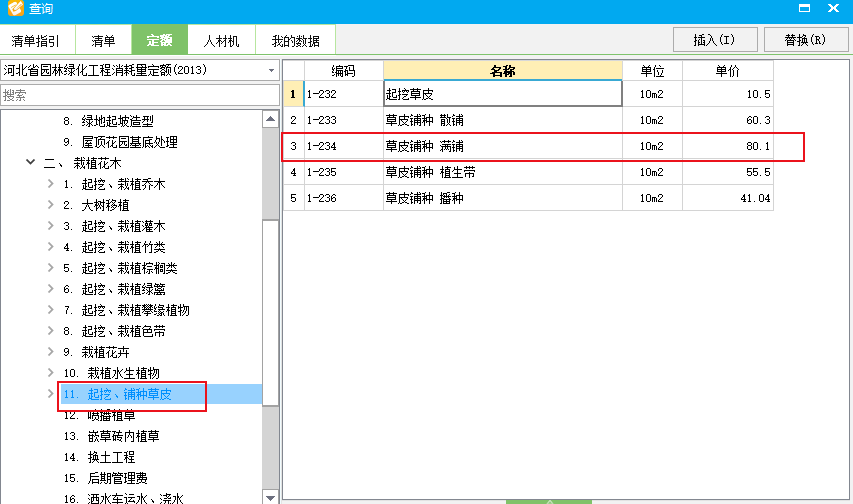Select tree item 栽植花卉
Viewport: 853px width, 504px height.
point(96,352)
